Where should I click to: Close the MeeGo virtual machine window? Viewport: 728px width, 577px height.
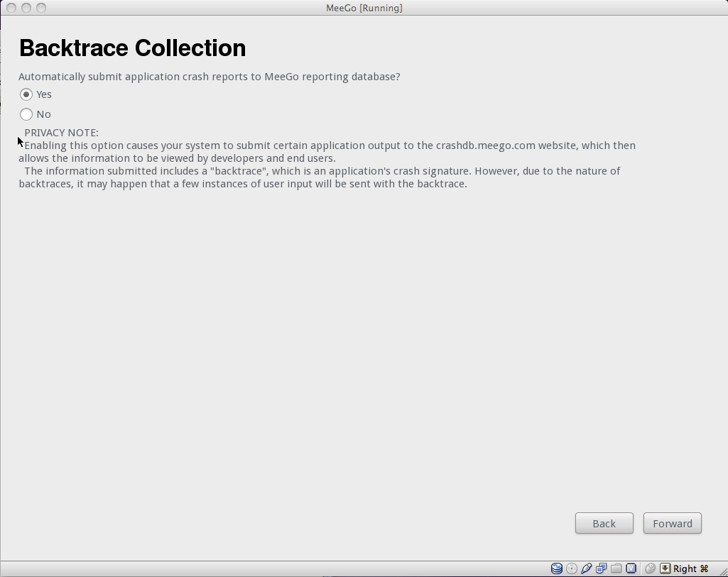click(x=11, y=8)
